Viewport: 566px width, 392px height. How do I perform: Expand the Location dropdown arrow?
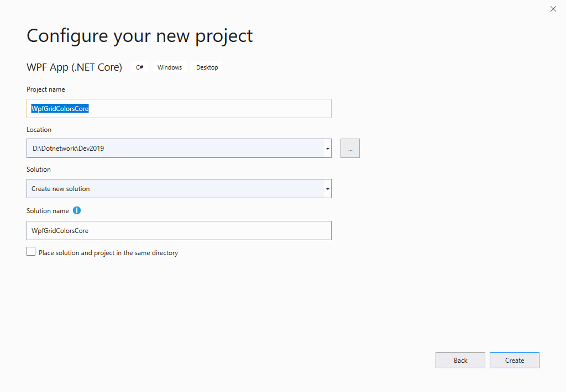[327, 149]
